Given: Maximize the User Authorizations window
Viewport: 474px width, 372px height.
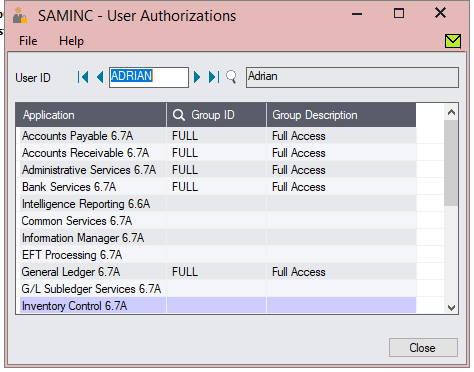Looking at the screenshot, I should coord(399,14).
